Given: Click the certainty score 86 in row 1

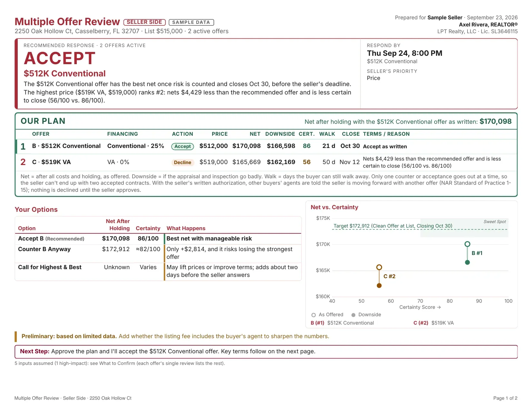Looking at the screenshot, I should [307, 146].
